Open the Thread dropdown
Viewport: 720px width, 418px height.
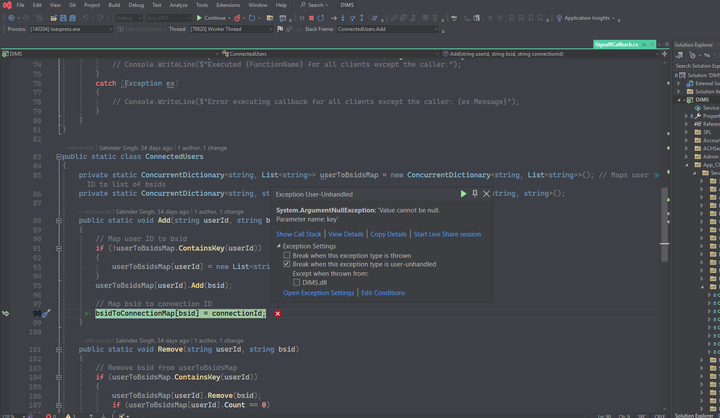231,29
